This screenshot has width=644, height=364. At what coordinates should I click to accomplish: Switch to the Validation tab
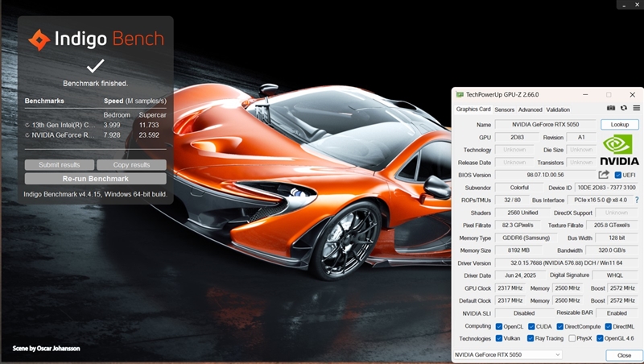[x=558, y=110]
